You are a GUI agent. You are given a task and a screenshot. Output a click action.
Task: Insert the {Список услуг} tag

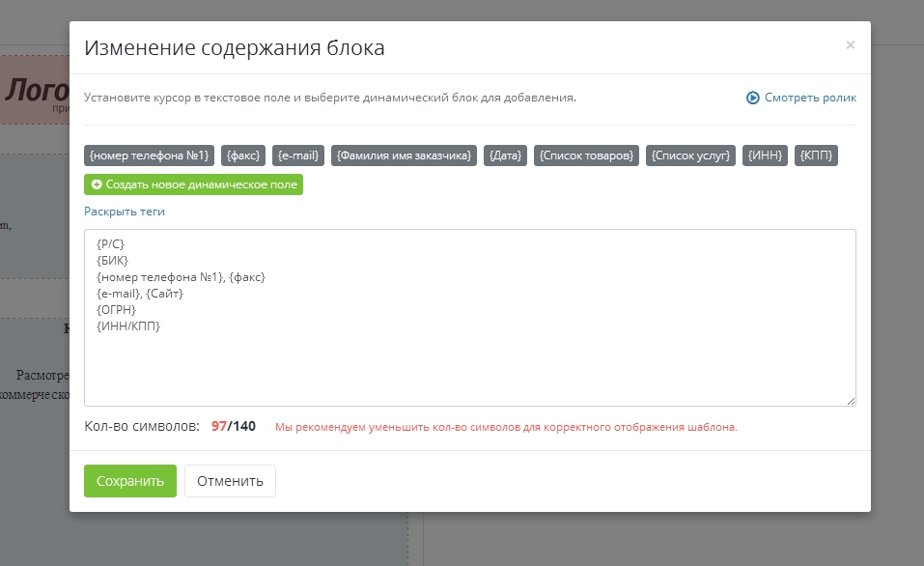(690, 156)
